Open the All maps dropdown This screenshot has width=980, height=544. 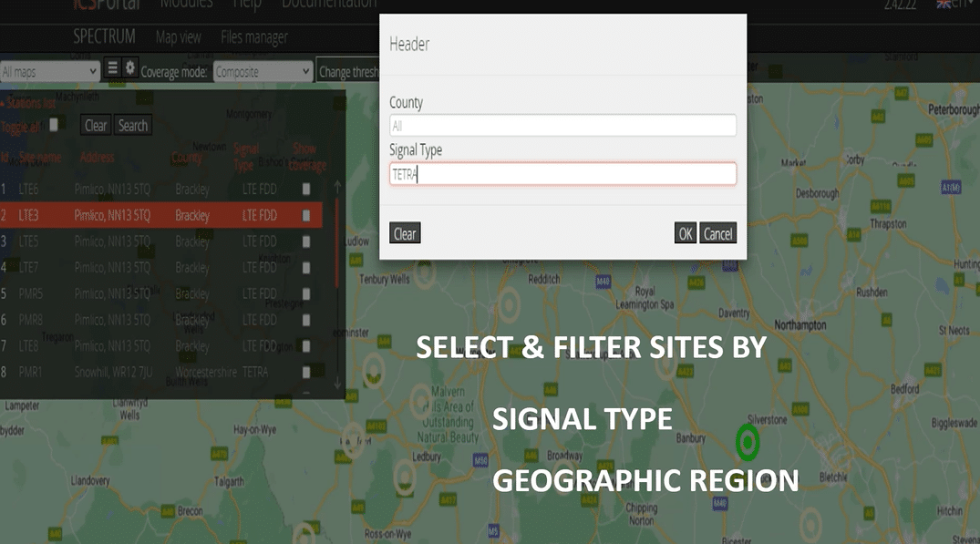pos(50,71)
